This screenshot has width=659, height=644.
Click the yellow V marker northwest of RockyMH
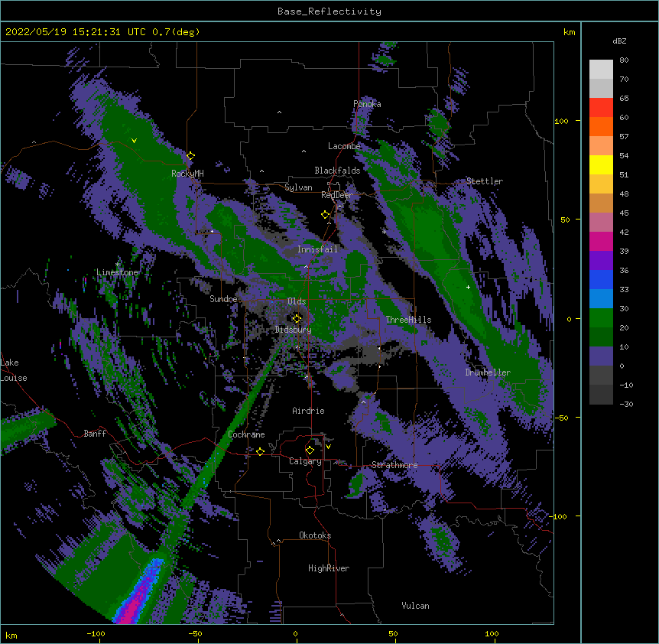pyautogui.click(x=134, y=141)
